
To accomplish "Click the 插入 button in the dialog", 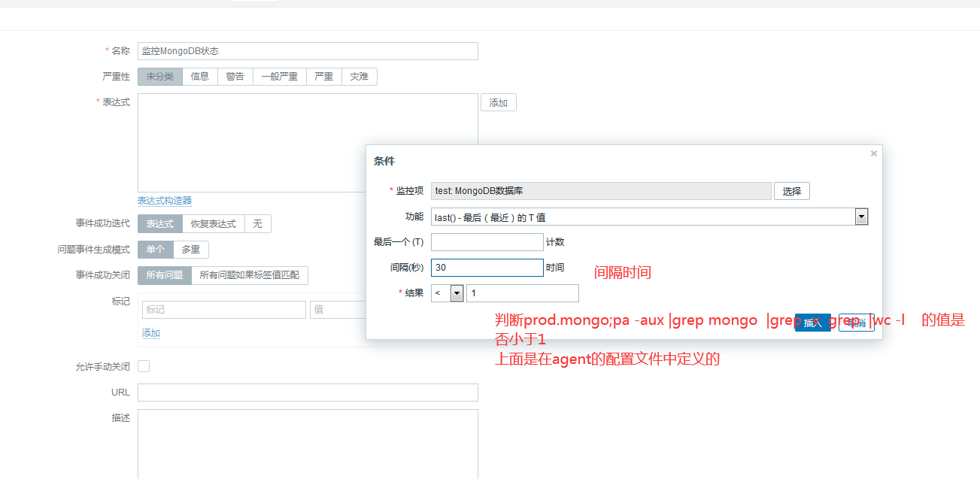I will 812,323.
